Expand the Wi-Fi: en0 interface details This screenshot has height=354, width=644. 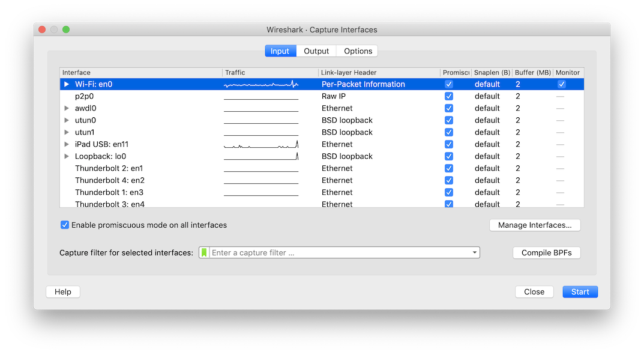pos(66,84)
